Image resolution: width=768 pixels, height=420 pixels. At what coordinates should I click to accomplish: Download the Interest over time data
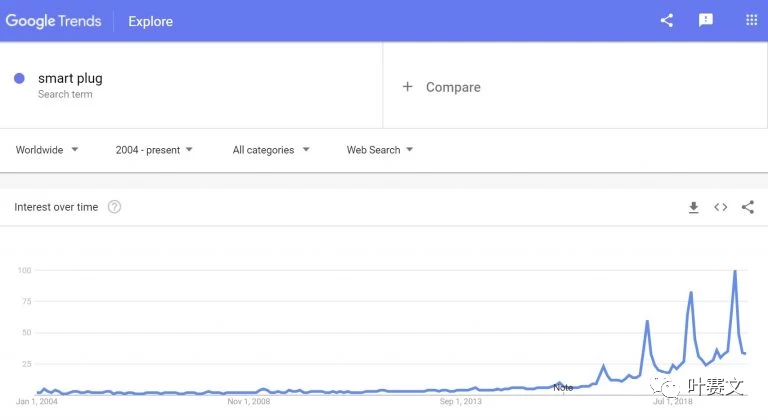pyautogui.click(x=694, y=207)
